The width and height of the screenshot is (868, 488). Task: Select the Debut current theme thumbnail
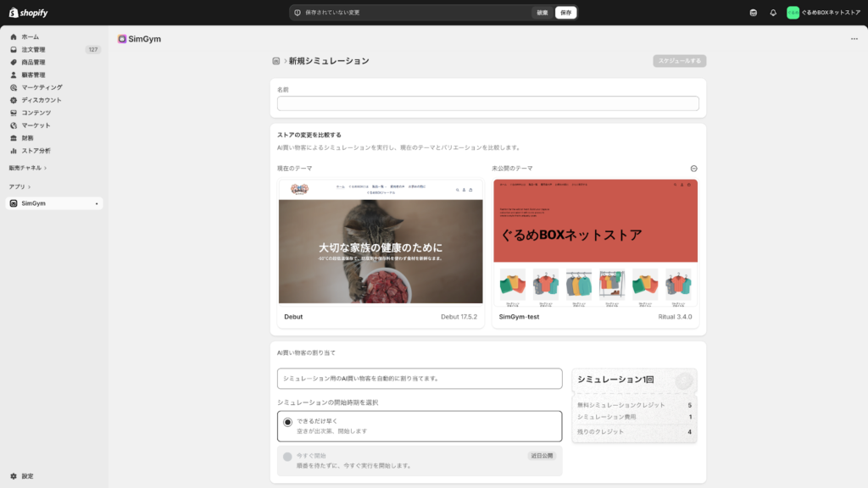point(381,241)
